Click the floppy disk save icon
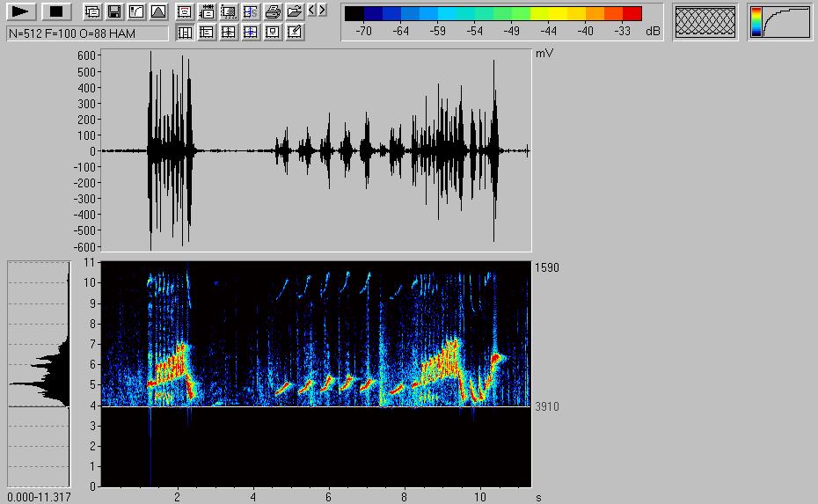The height and width of the screenshot is (504, 818). pyautogui.click(x=113, y=11)
